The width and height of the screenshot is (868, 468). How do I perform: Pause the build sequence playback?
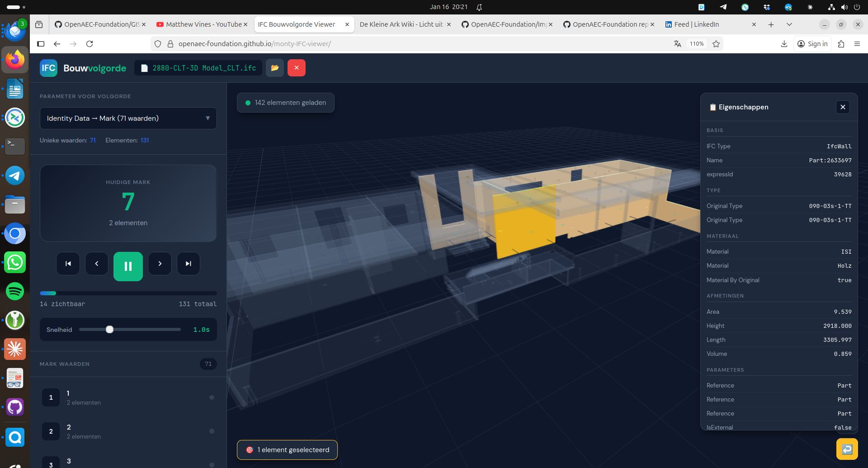point(128,266)
